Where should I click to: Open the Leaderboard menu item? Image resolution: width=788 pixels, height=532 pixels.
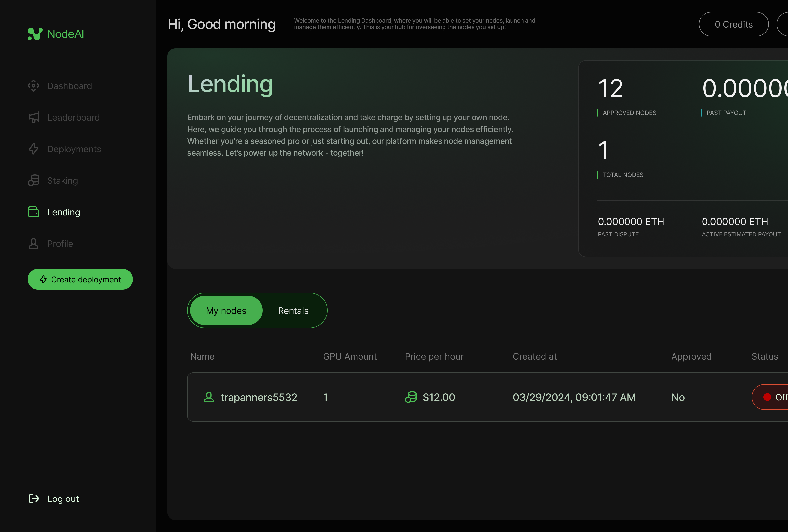tap(73, 118)
